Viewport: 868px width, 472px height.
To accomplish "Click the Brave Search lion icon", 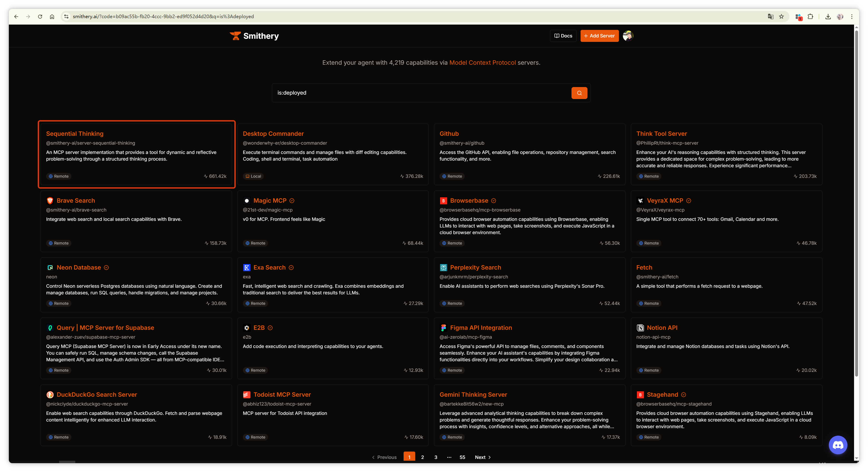I will tap(50, 201).
